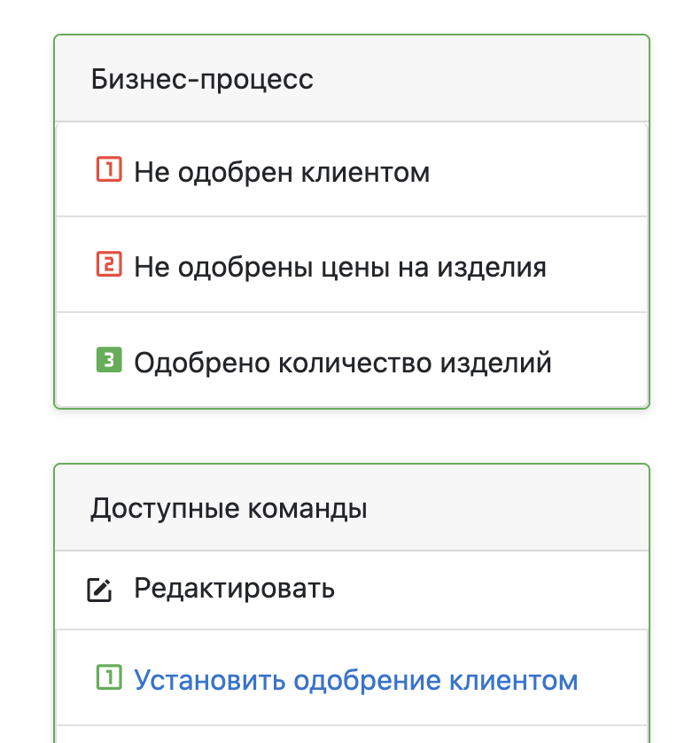Click the 'Бизнес-процесс' panel header
Image resolution: width=700 pixels, height=743 pixels.
tap(202, 79)
